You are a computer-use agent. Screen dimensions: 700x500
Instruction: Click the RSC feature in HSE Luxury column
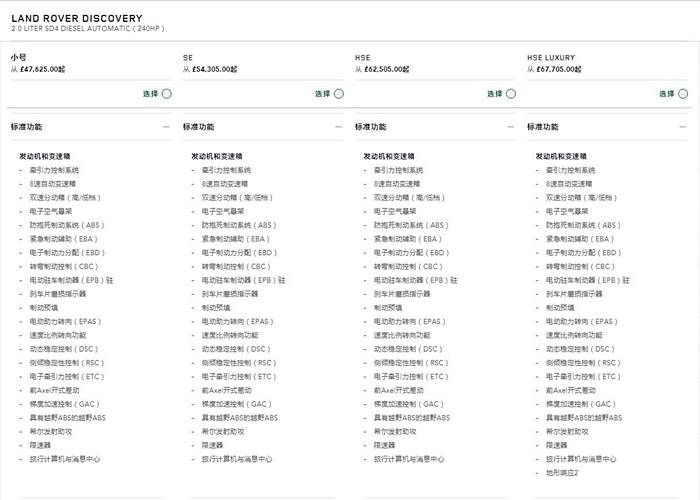583,363
